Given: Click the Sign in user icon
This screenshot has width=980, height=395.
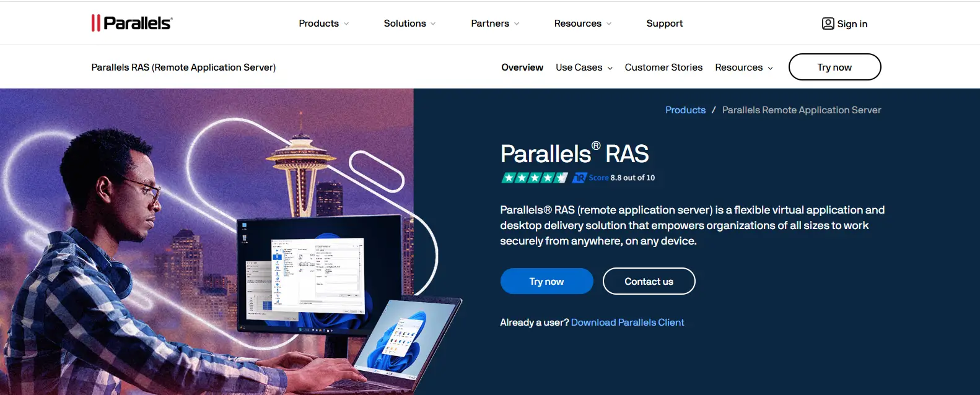Looking at the screenshot, I should 828,24.
